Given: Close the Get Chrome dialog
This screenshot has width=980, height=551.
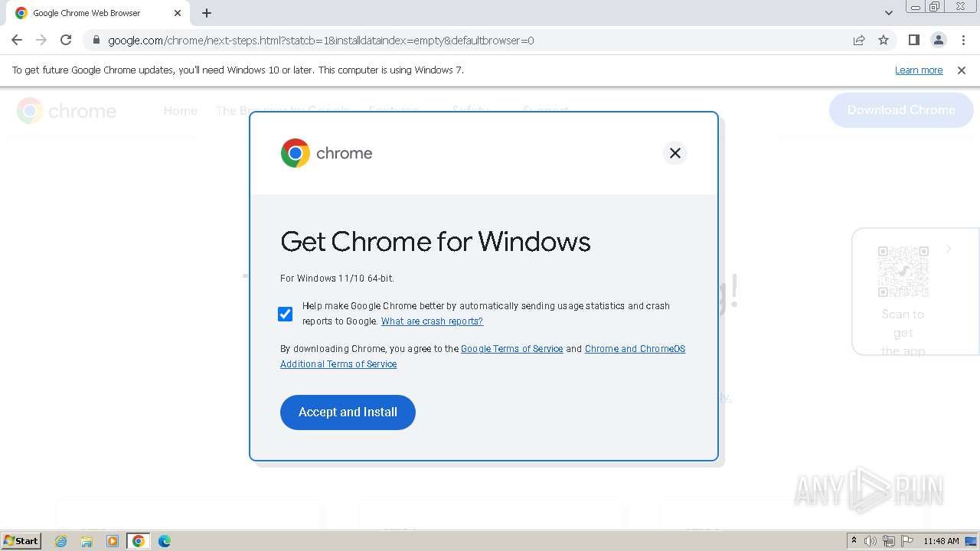Looking at the screenshot, I should 675,153.
